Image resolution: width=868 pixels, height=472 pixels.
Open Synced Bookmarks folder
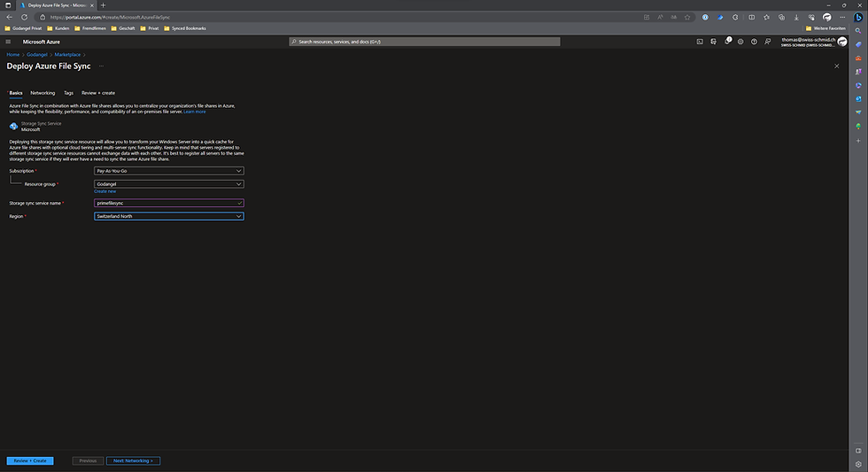pyautogui.click(x=185, y=28)
